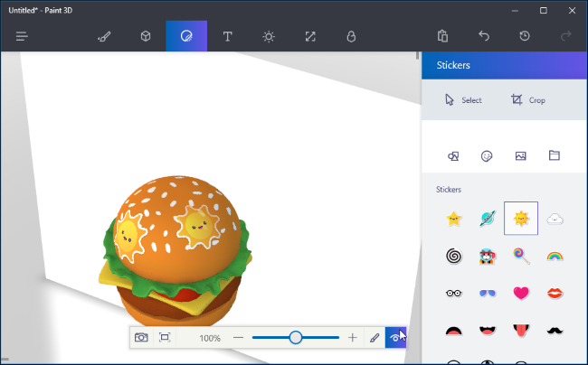Open the Effects lighting tool
Image resolution: width=588 pixels, height=365 pixels.
(269, 36)
